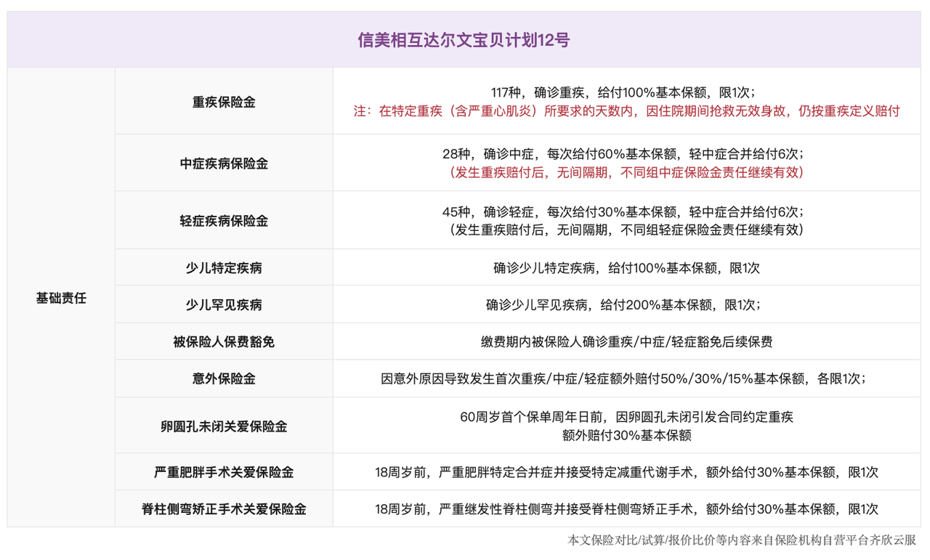The height and width of the screenshot is (560, 930).
Task: Click the text 缴费期内被保险人确诊重疾/中症/轻症豁免后续保费
Action: coord(626,341)
